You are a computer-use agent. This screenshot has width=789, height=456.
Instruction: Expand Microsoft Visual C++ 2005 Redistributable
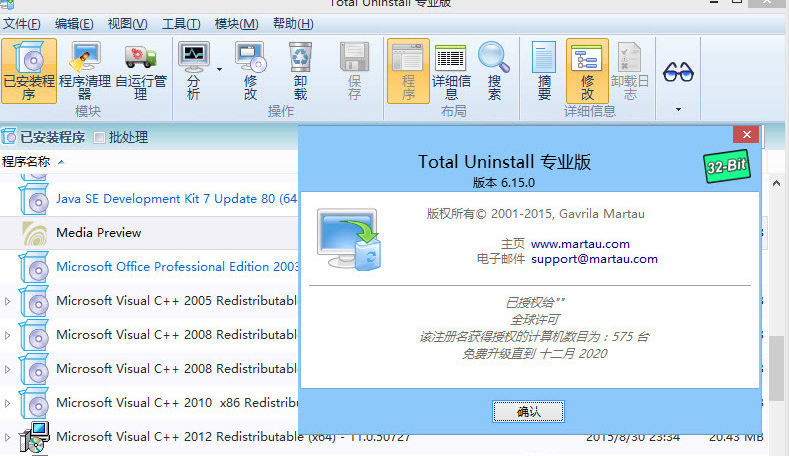[x=8, y=301]
